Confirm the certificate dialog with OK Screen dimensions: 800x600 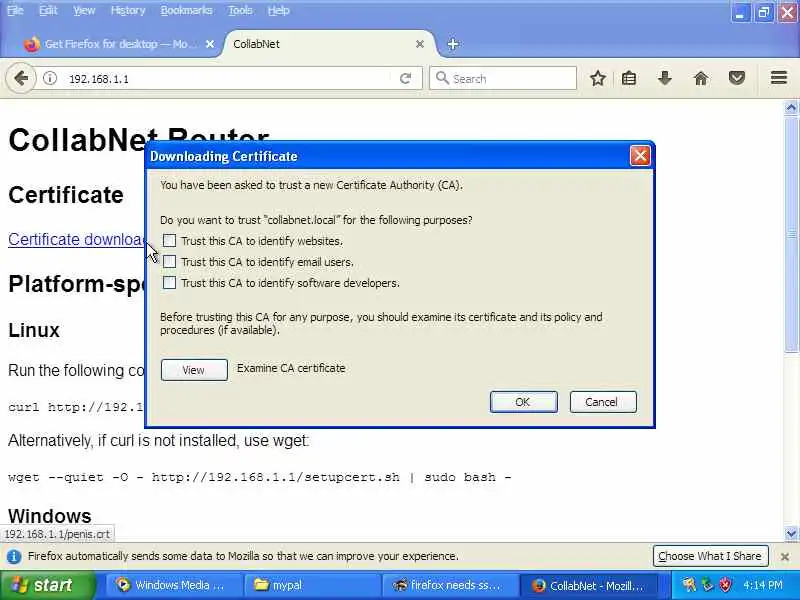(523, 402)
